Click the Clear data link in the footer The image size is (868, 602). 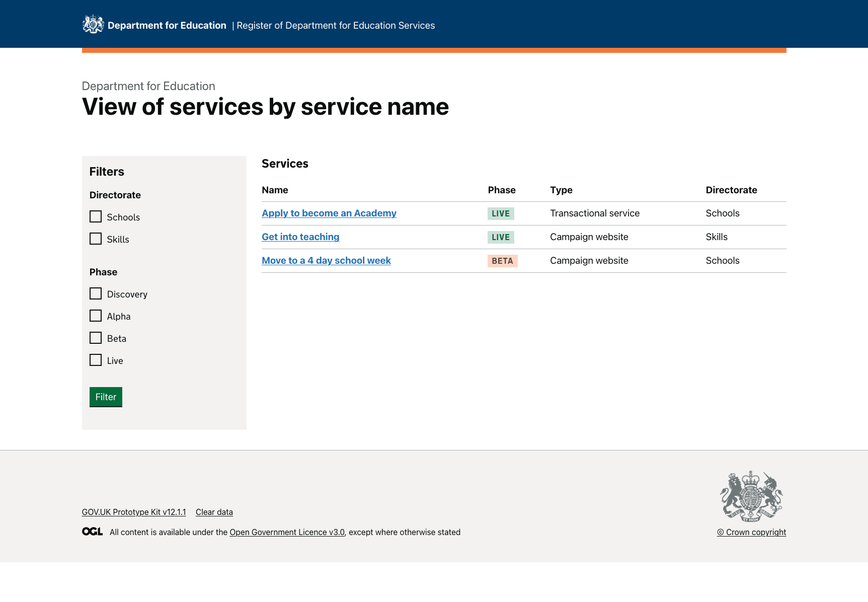(x=214, y=512)
